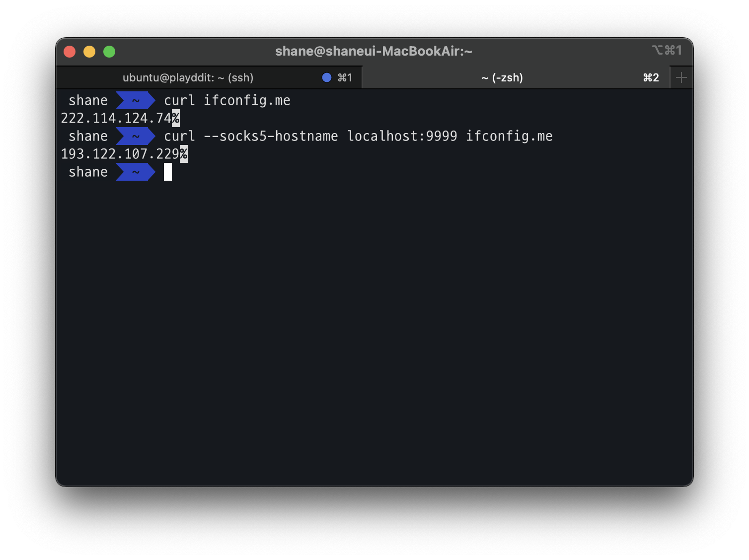Image resolution: width=749 pixels, height=560 pixels.
Task: Click the ⌥⌘1 window shortcut indicator
Action: pyautogui.click(x=667, y=50)
